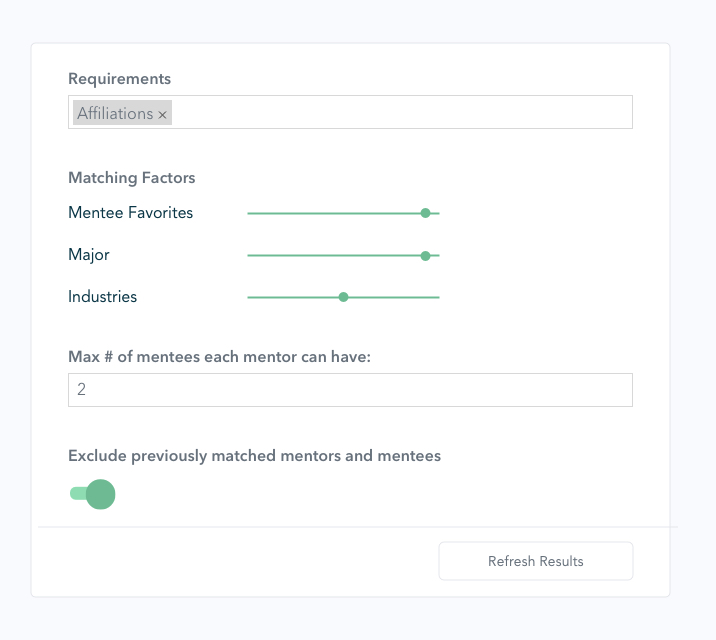
Task: Click the Mentee Favorites factor label
Action: [131, 213]
